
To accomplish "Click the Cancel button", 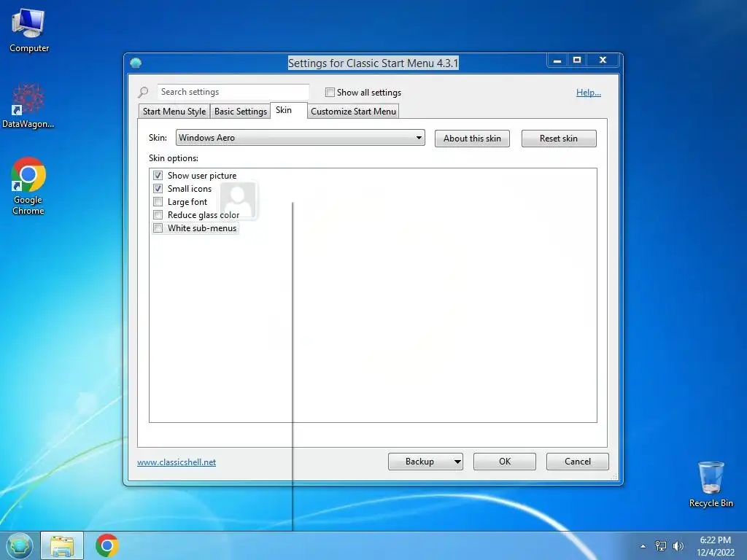I will click(x=578, y=462).
